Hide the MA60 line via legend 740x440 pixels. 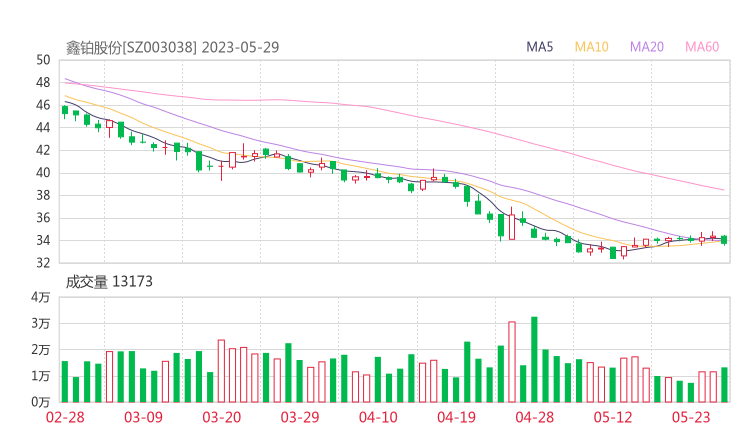click(702, 47)
